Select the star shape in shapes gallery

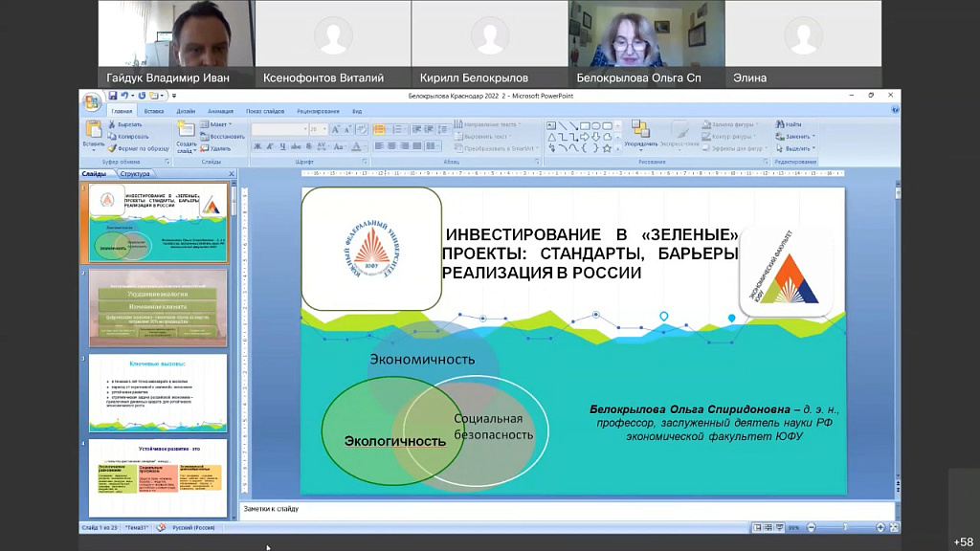tap(607, 148)
